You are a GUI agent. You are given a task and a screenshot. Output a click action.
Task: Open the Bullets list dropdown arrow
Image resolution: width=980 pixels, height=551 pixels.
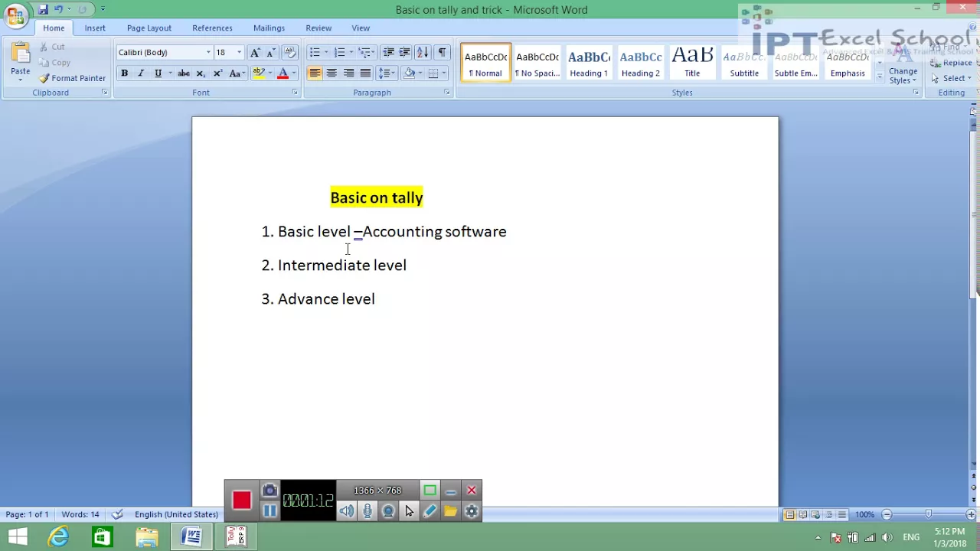pyautogui.click(x=326, y=53)
